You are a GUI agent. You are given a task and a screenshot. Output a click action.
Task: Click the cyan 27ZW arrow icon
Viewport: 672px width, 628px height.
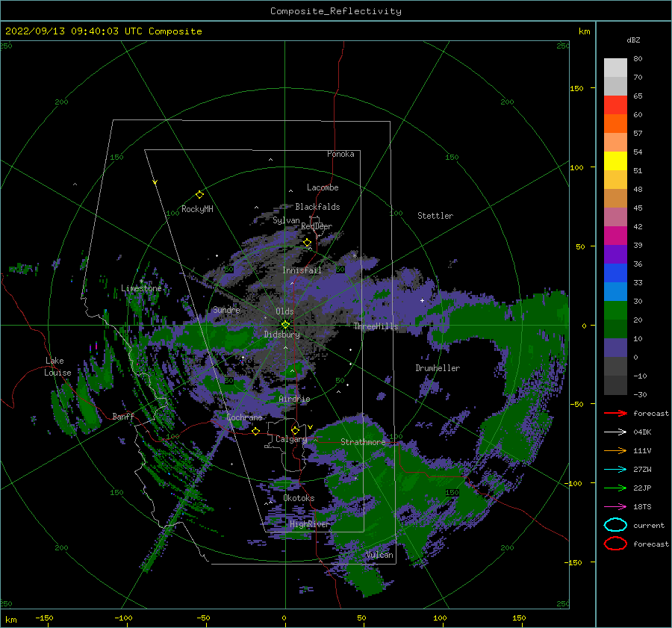(x=615, y=470)
